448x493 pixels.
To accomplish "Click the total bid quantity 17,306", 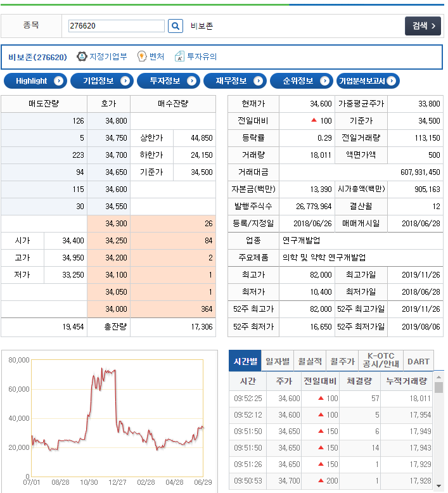I will (x=202, y=327).
